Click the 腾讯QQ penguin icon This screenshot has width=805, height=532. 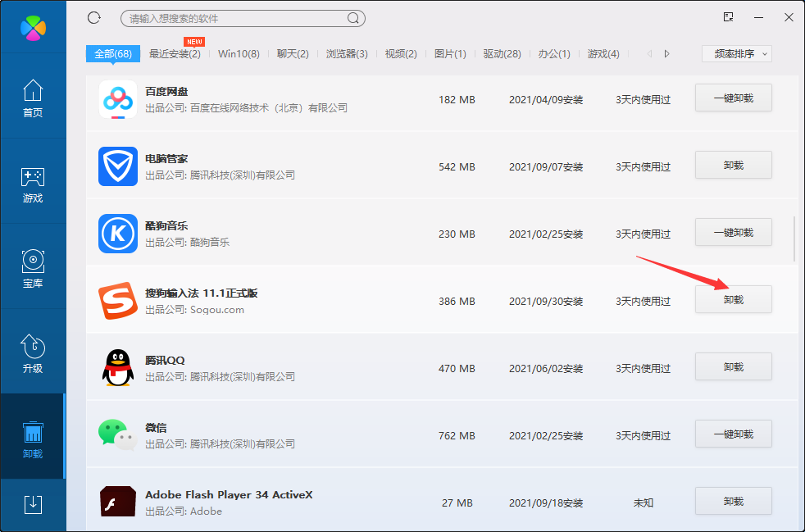tap(118, 368)
